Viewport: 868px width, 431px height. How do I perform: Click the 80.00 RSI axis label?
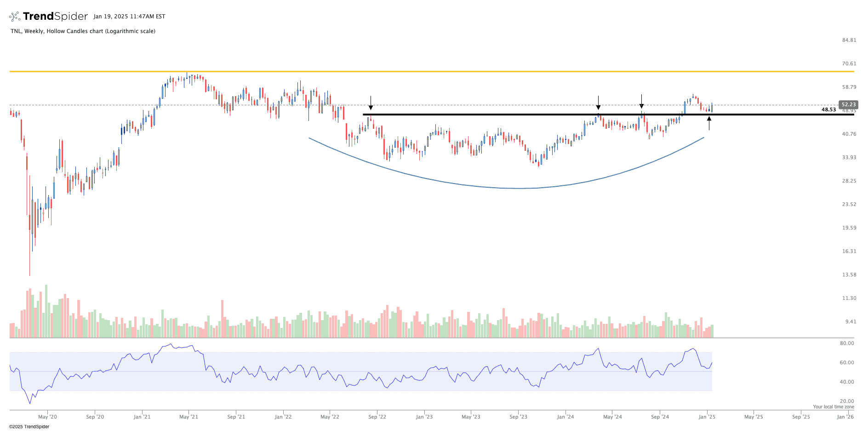[x=846, y=343]
